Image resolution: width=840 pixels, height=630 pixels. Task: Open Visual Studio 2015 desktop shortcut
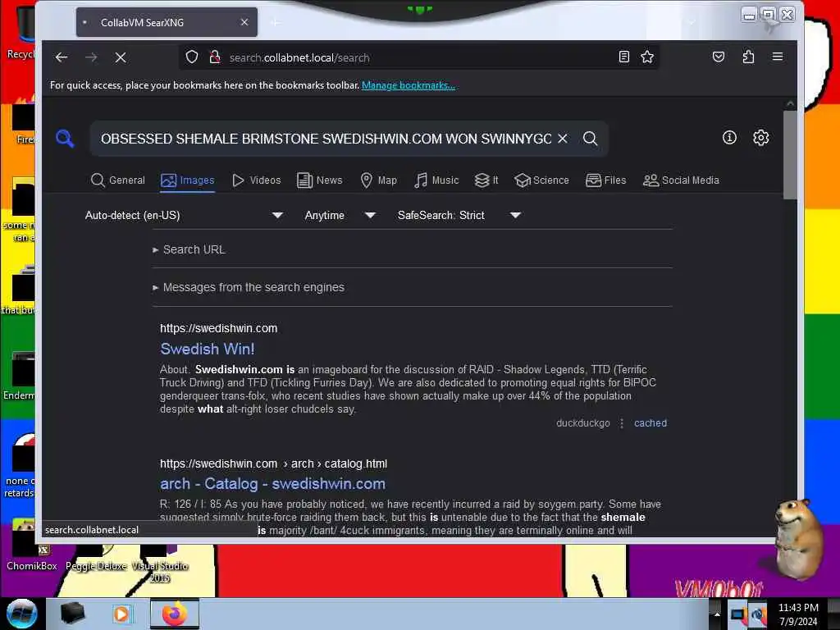[160, 564]
